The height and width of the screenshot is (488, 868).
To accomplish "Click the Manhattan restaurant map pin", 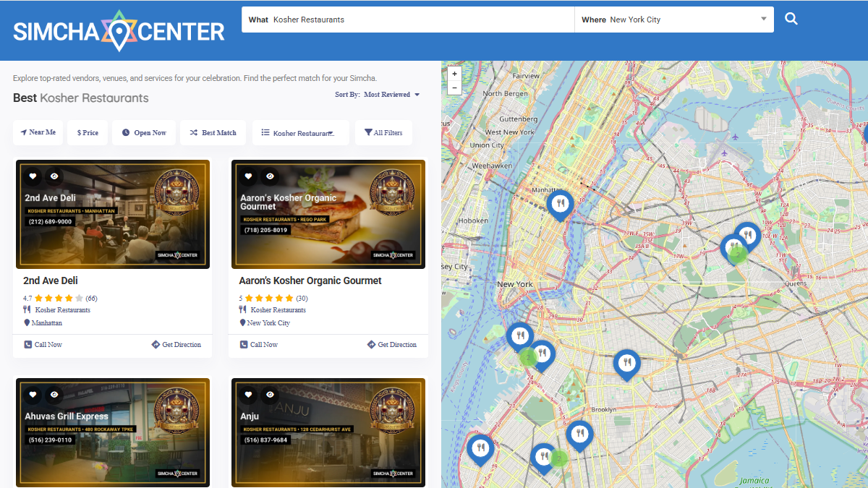I will [560, 205].
